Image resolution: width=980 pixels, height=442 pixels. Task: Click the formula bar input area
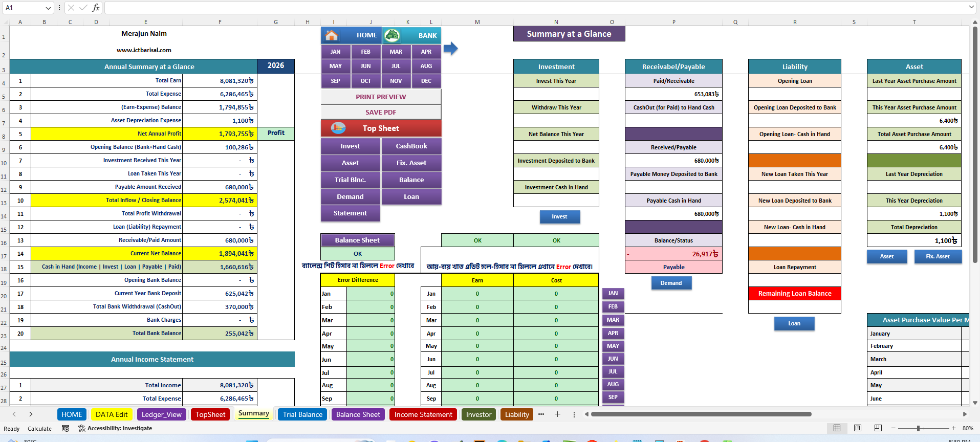[535, 8]
